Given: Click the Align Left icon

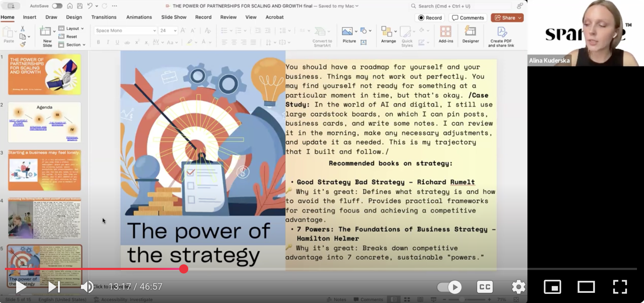Looking at the screenshot, I should tap(224, 42).
